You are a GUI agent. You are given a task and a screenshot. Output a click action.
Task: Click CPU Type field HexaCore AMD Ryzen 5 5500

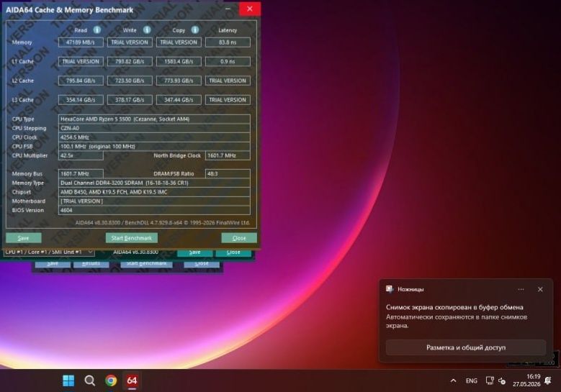point(154,119)
